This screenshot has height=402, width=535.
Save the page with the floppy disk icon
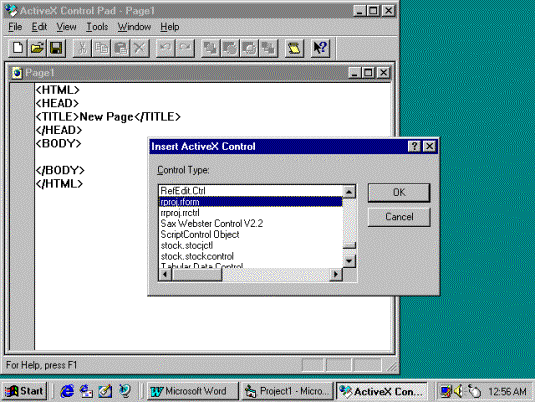point(56,48)
